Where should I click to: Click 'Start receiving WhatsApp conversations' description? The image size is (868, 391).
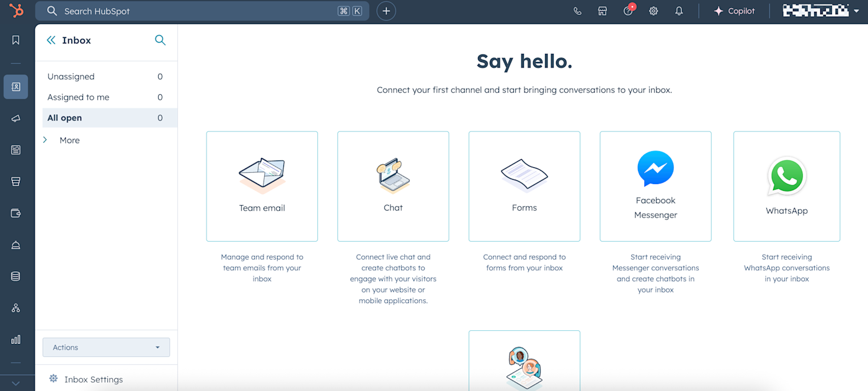point(787,268)
